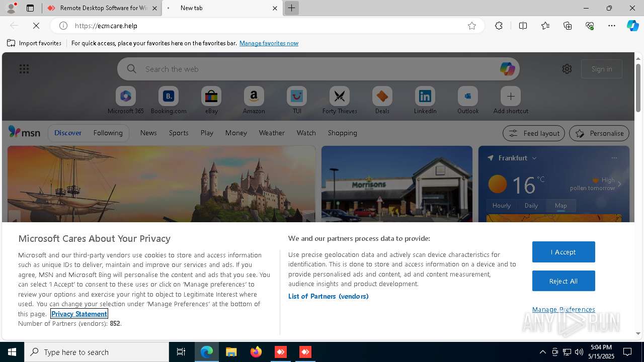Open page settings gear
This screenshot has width=644, height=362.
point(567,69)
